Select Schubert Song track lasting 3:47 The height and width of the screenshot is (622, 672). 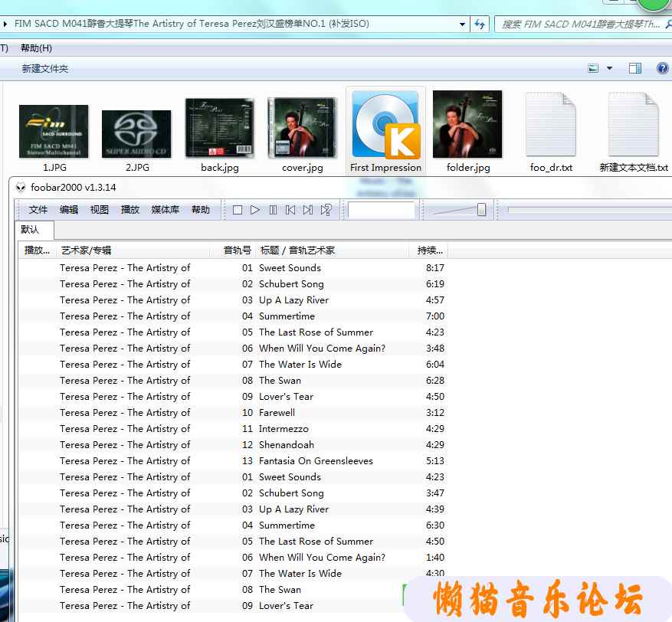233,493
